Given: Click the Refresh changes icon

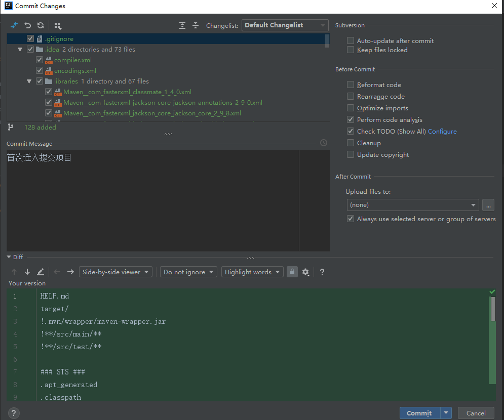Looking at the screenshot, I should (x=41, y=25).
